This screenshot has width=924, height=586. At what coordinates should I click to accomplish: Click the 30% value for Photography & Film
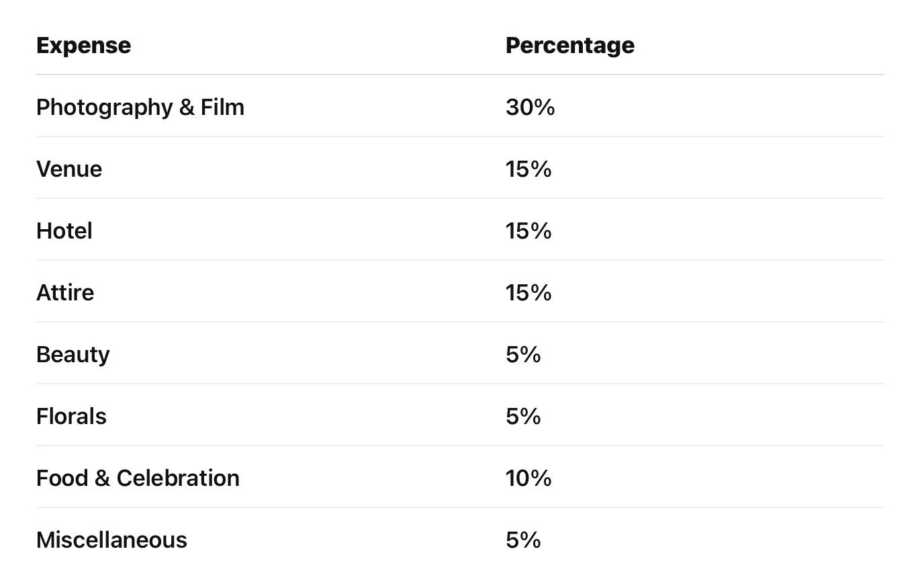pyautogui.click(x=530, y=108)
